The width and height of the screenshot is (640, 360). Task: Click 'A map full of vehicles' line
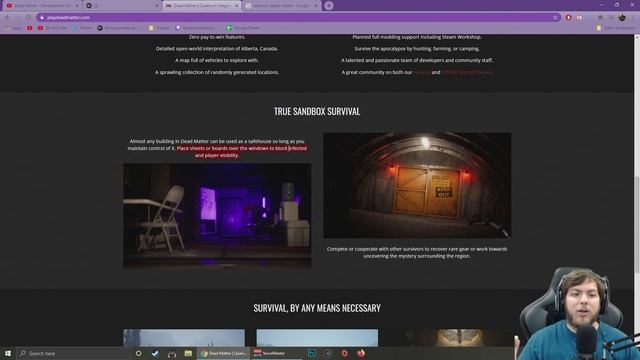(x=217, y=60)
